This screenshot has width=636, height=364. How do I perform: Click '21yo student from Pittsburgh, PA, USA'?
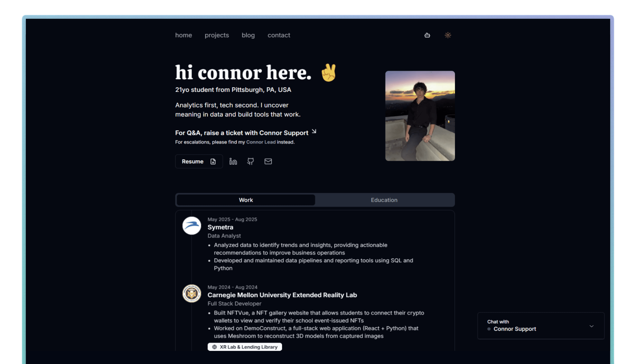(x=233, y=90)
